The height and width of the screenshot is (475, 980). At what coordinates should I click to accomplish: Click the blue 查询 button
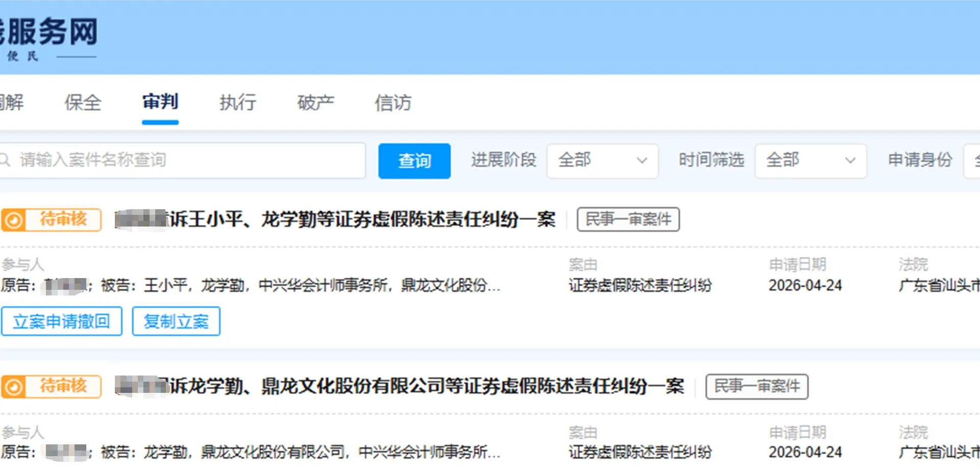[x=414, y=161]
